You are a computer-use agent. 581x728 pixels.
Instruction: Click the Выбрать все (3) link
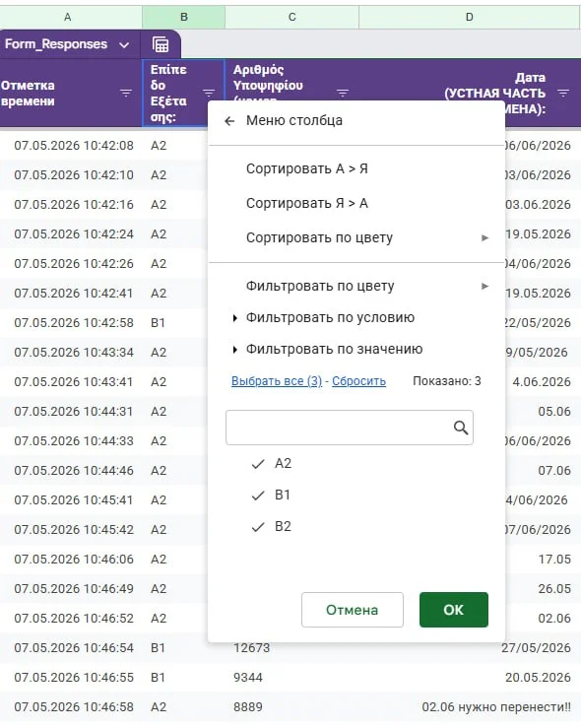[277, 381]
